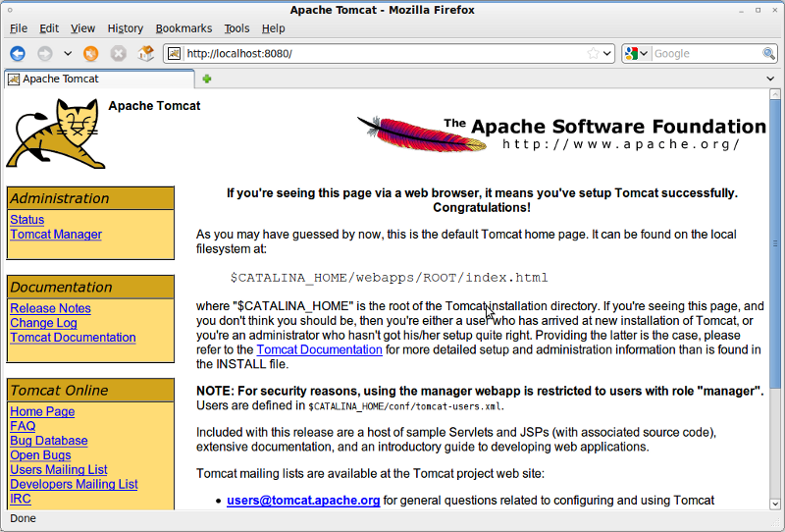Open the FAQ link
This screenshot has width=785, height=532.
click(23, 426)
